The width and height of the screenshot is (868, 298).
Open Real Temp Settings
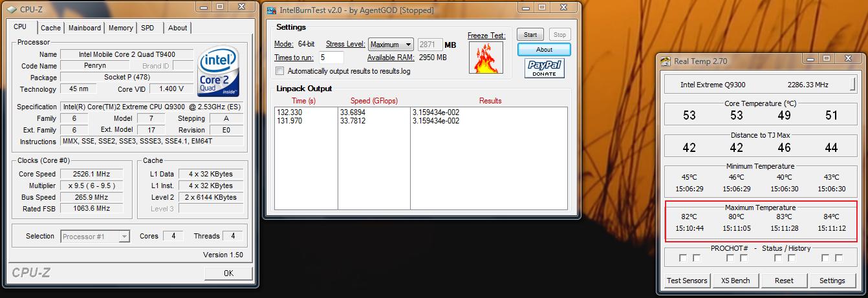(832, 281)
